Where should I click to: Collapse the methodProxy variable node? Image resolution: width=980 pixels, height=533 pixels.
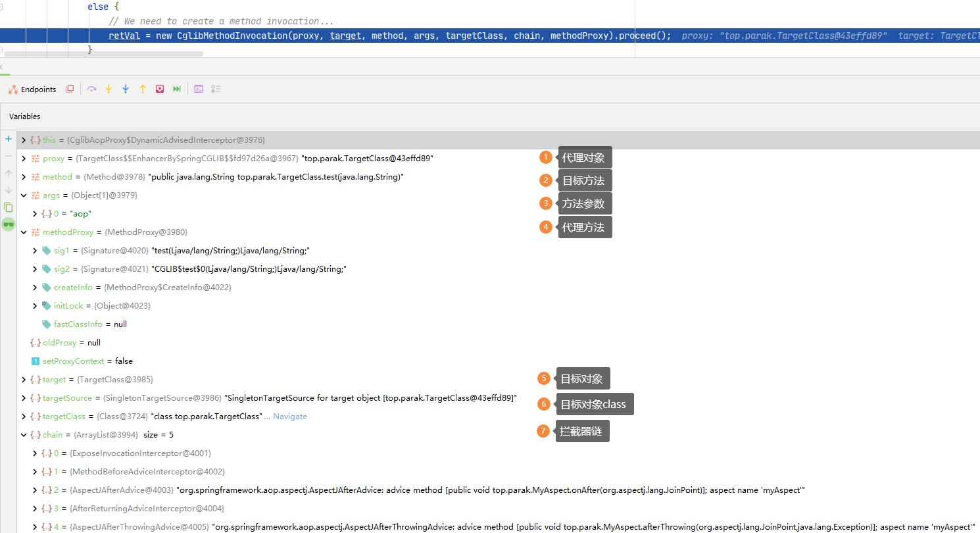(x=24, y=232)
